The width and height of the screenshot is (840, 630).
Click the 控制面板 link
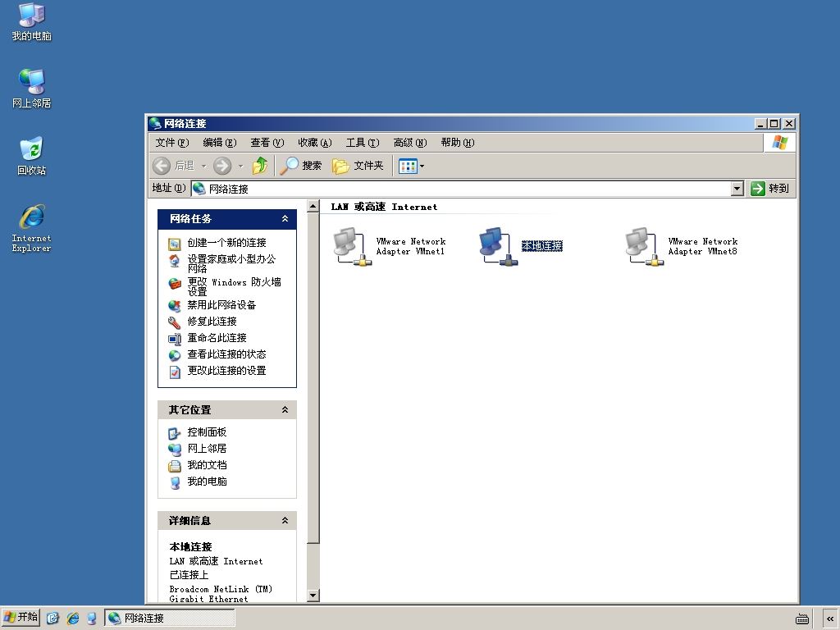[207, 431]
